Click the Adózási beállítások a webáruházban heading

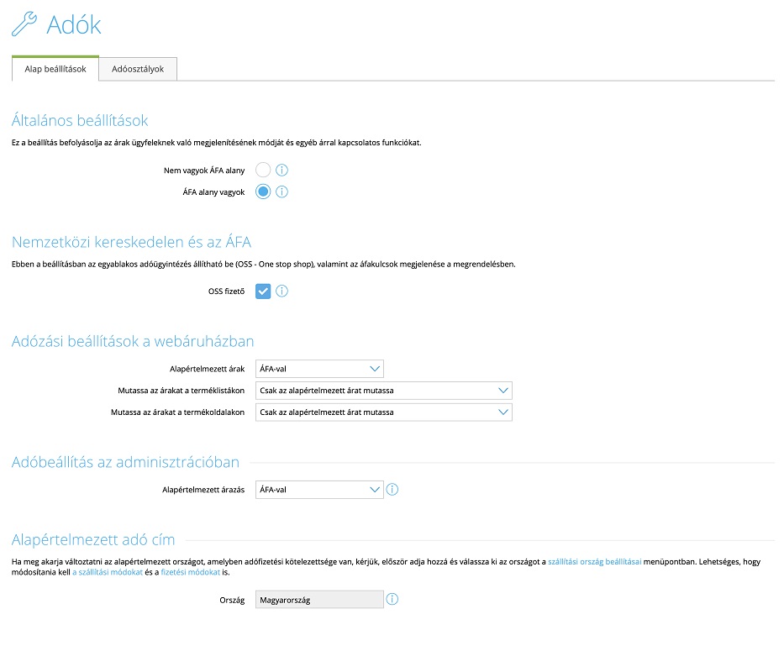[x=133, y=342]
